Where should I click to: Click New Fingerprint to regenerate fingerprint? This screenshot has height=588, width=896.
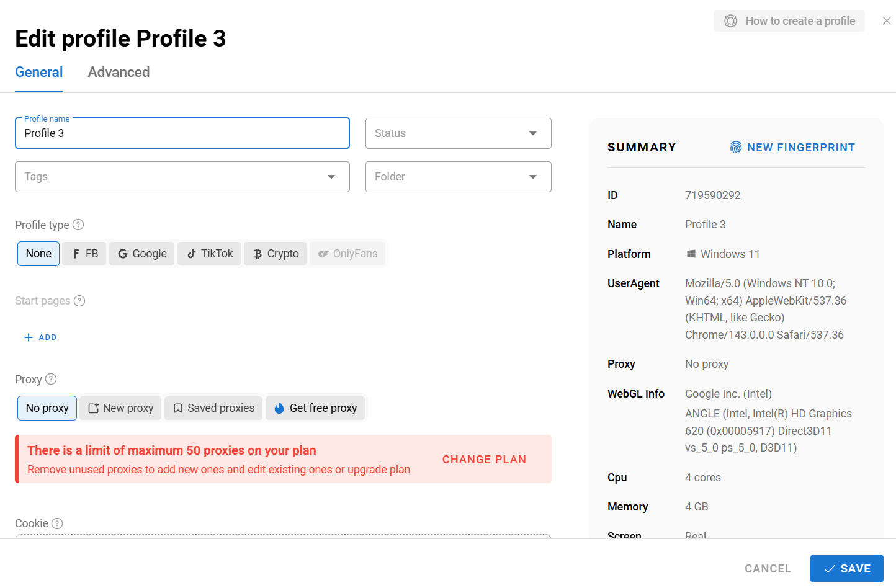coord(792,148)
